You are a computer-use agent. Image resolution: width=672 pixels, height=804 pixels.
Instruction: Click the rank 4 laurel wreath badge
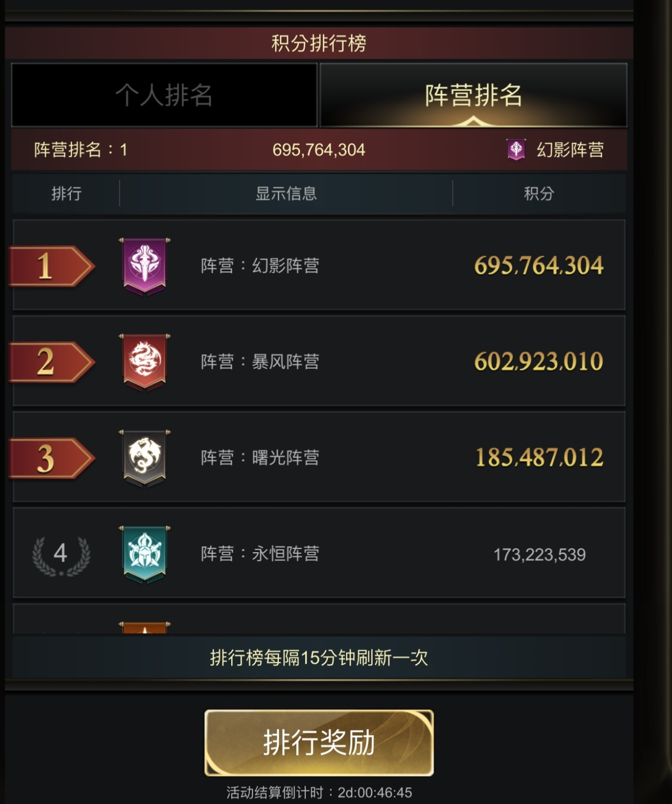[x=61, y=555]
